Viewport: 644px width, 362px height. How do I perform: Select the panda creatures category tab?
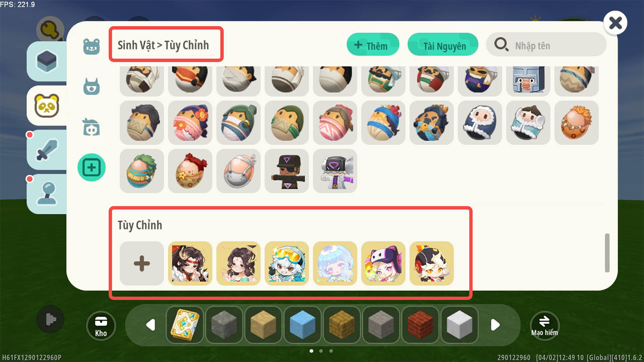click(x=47, y=106)
